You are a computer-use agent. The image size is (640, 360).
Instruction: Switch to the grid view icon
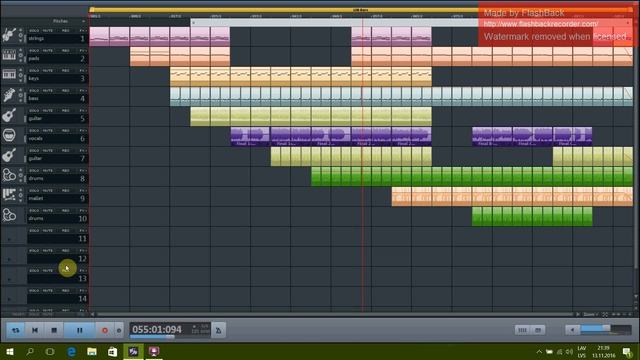pyautogui.click(x=522, y=330)
